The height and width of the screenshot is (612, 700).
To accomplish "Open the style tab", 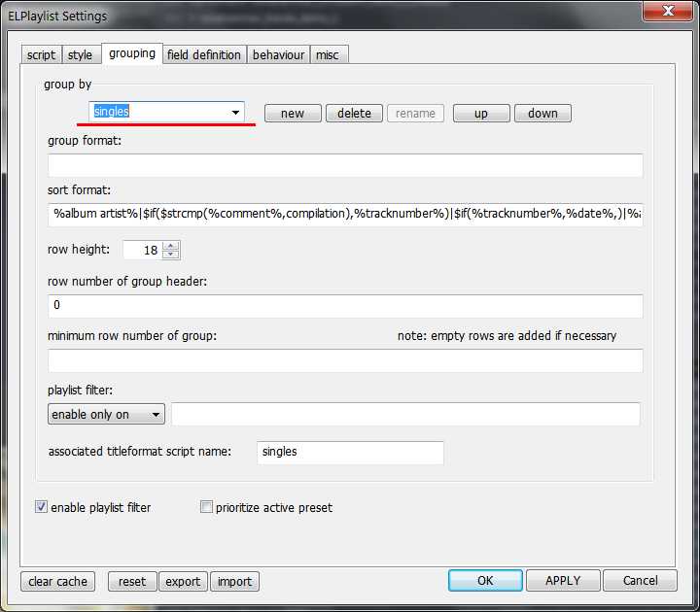I will (80, 54).
